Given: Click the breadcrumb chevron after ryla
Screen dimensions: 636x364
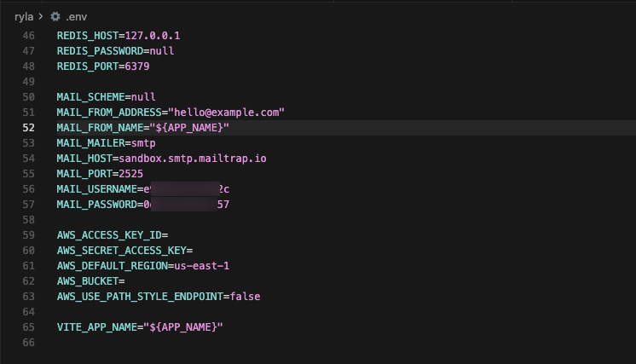Looking at the screenshot, I should click(x=41, y=16).
